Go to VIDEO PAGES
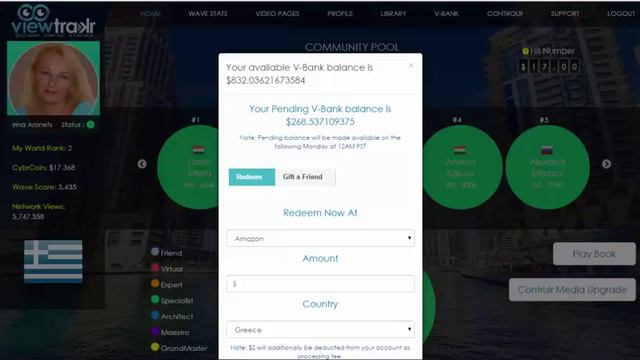Screen dimensions: 640x360 click(278, 13)
